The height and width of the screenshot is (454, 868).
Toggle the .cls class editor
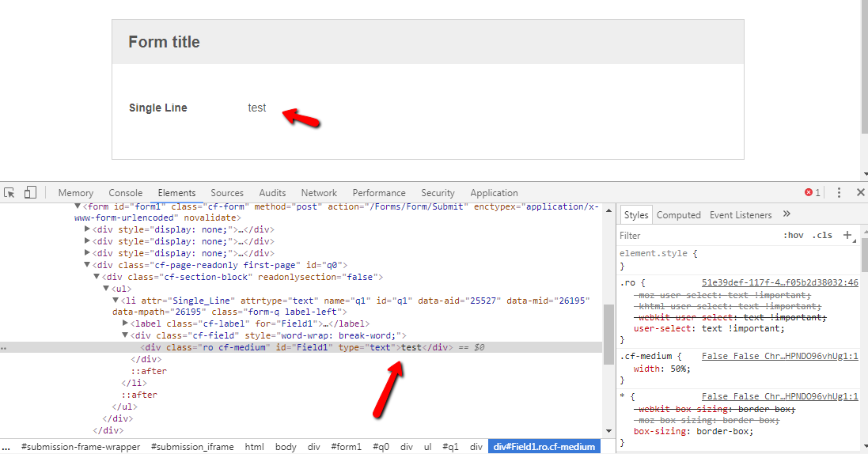824,235
